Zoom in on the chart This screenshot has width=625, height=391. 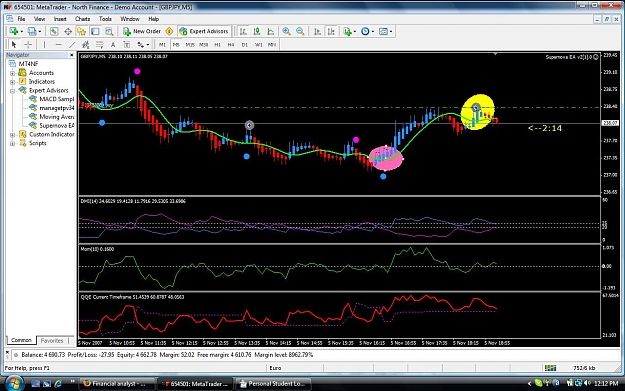coord(286,31)
